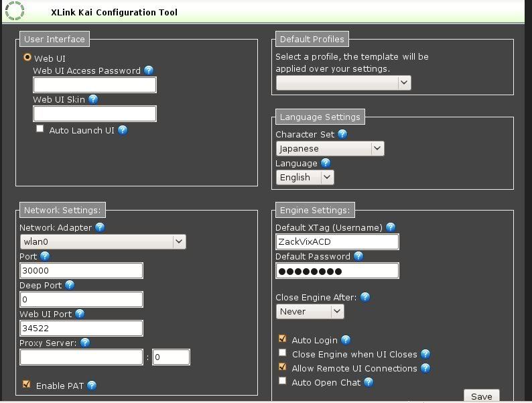Click the Engine Settings section heading

click(315, 210)
